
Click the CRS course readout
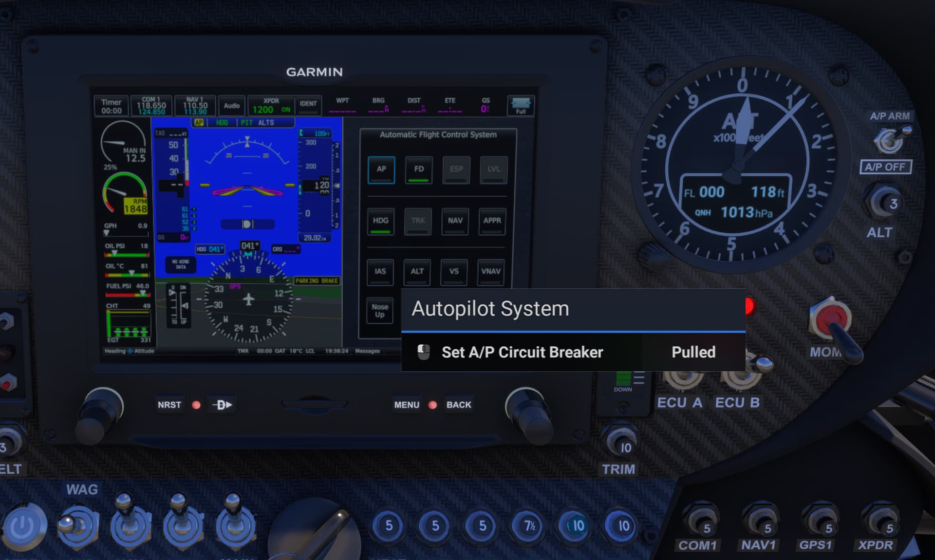point(286,249)
